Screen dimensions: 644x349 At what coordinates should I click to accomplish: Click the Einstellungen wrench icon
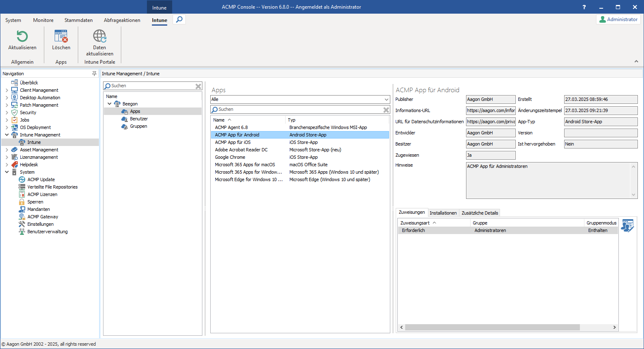(21, 224)
